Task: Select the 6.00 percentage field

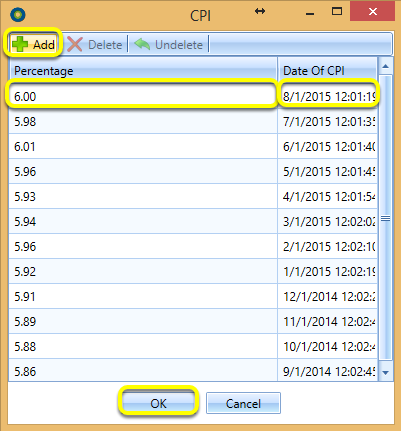Action: tap(142, 96)
